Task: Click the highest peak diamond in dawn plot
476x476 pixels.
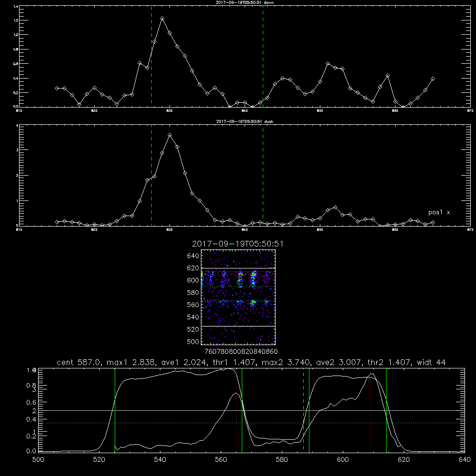Action: coord(162,19)
